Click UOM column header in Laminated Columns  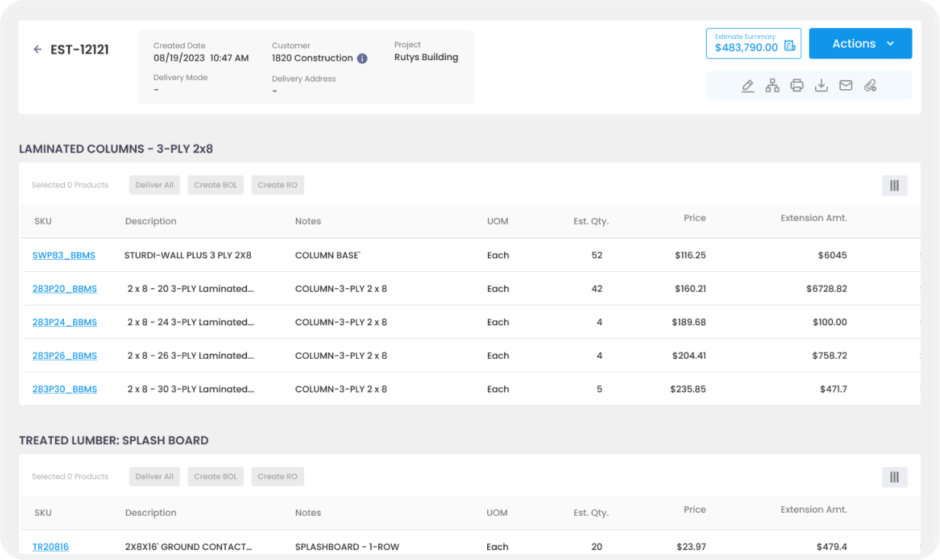point(498,221)
